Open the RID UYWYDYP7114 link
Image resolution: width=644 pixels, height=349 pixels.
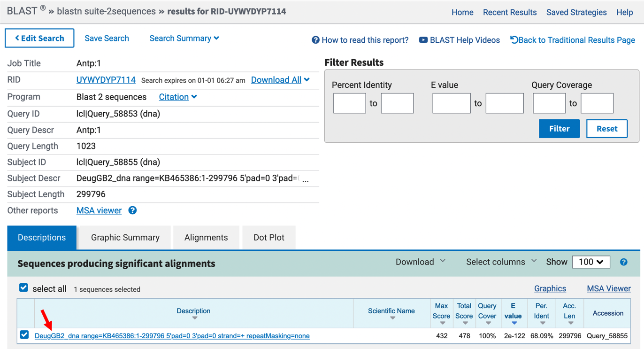point(106,80)
